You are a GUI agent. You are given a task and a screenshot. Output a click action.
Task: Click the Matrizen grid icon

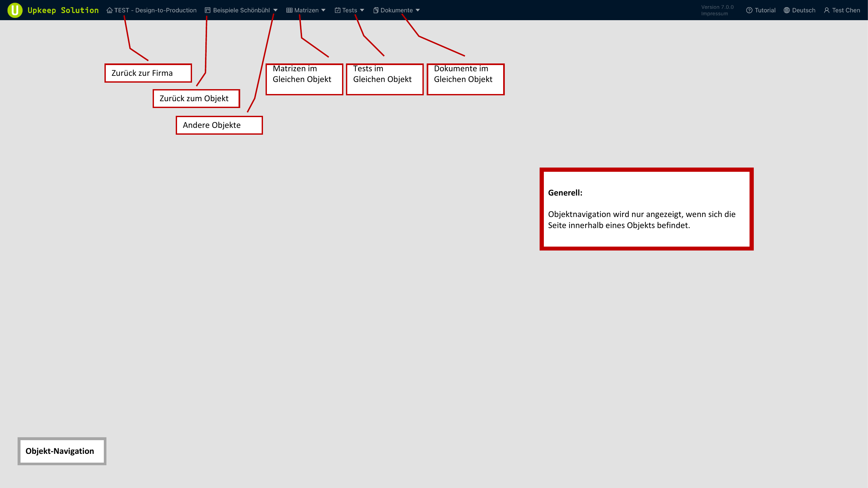289,10
